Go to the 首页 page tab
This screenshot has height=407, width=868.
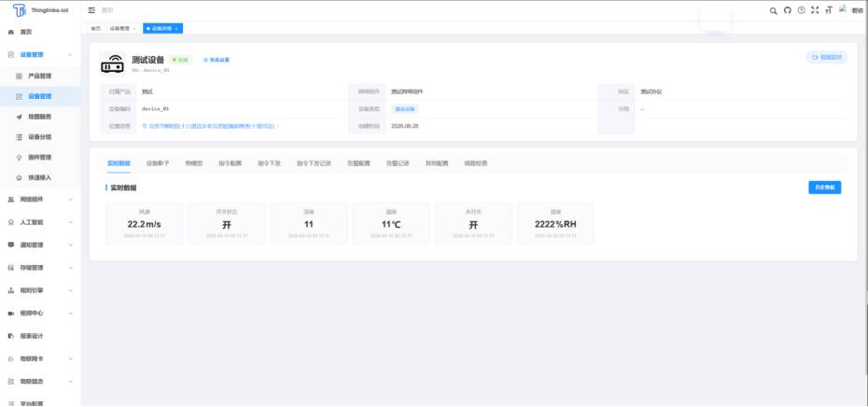point(96,28)
